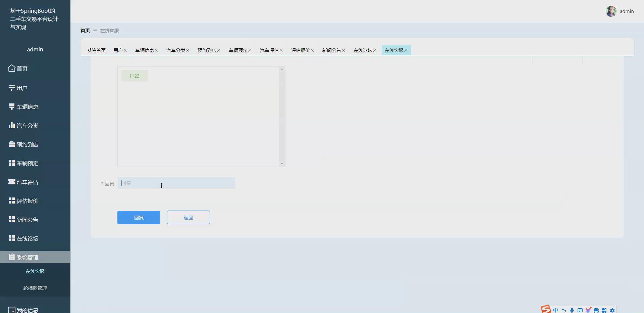Click 在线客服 text in the breadcrumb
The image size is (644, 313).
[x=109, y=31]
